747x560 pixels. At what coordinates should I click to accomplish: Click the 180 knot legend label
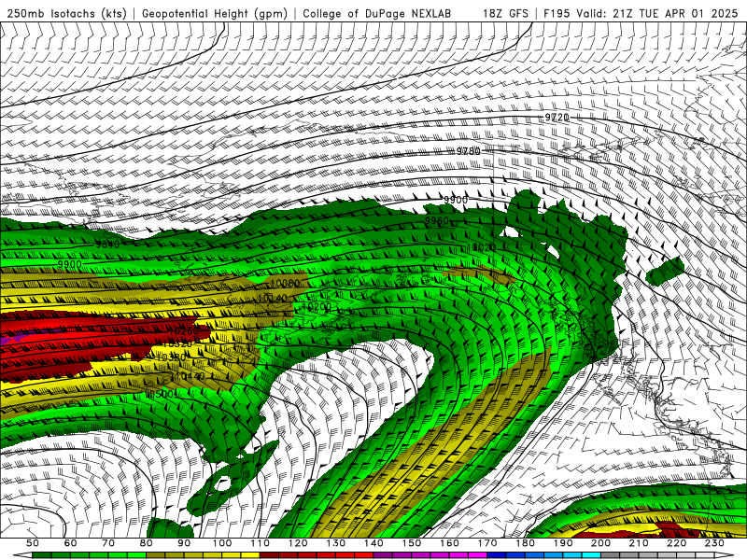point(525,543)
